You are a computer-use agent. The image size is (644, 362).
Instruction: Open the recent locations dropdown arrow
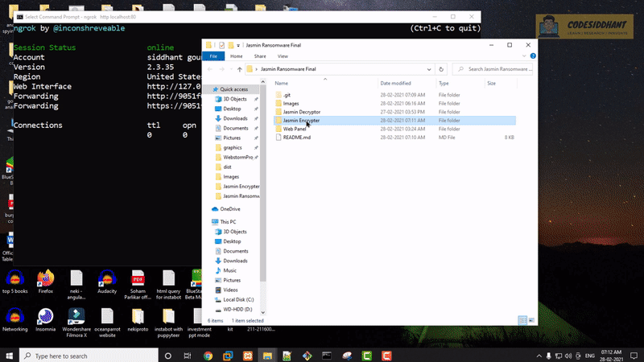coord(231,69)
